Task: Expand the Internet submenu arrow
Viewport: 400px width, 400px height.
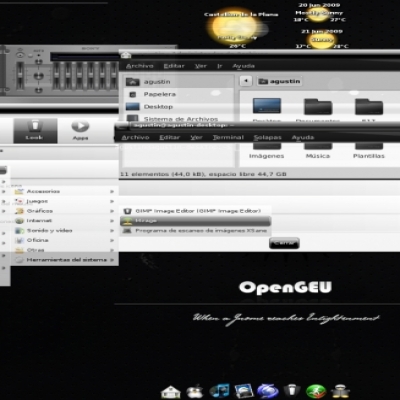Action: click(x=112, y=220)
